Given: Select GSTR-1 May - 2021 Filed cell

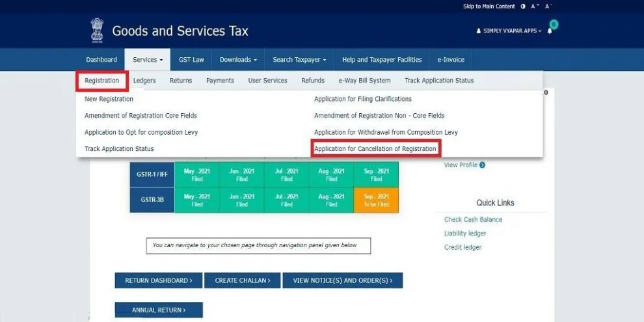Looking at the screenshot, I should (197, 174).
